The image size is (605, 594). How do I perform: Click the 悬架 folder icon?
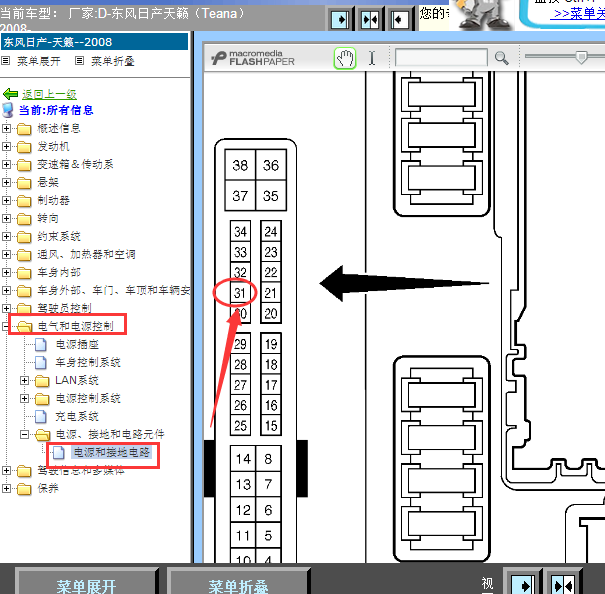tap(24, 183)
